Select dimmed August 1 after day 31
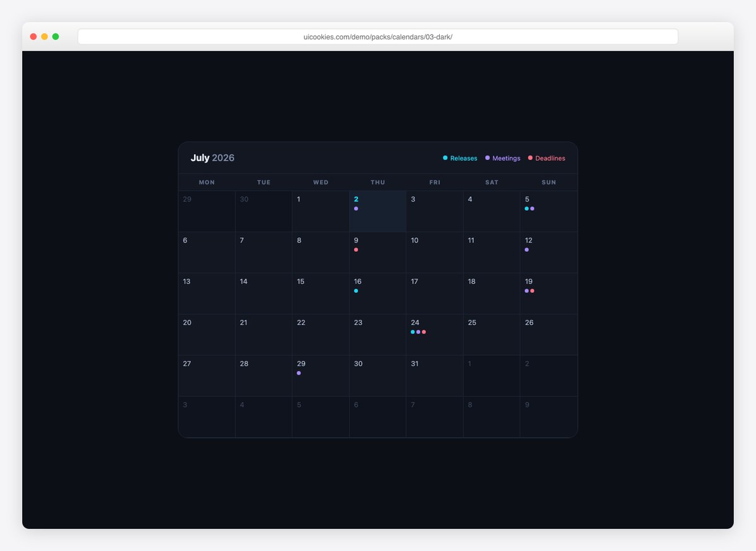Image resolution: width=756 pixels, height=551 pixels. 492,375
